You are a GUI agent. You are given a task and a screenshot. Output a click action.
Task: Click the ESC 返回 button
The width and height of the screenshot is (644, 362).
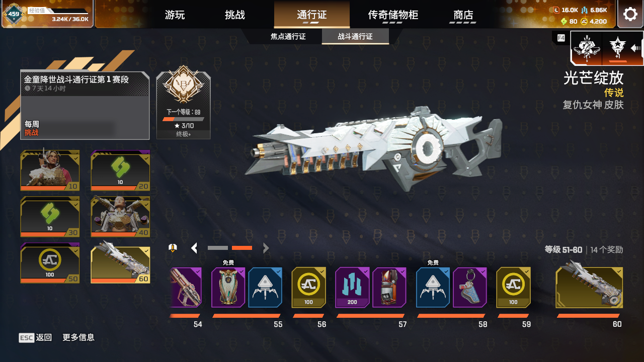(x=35, y=337)
